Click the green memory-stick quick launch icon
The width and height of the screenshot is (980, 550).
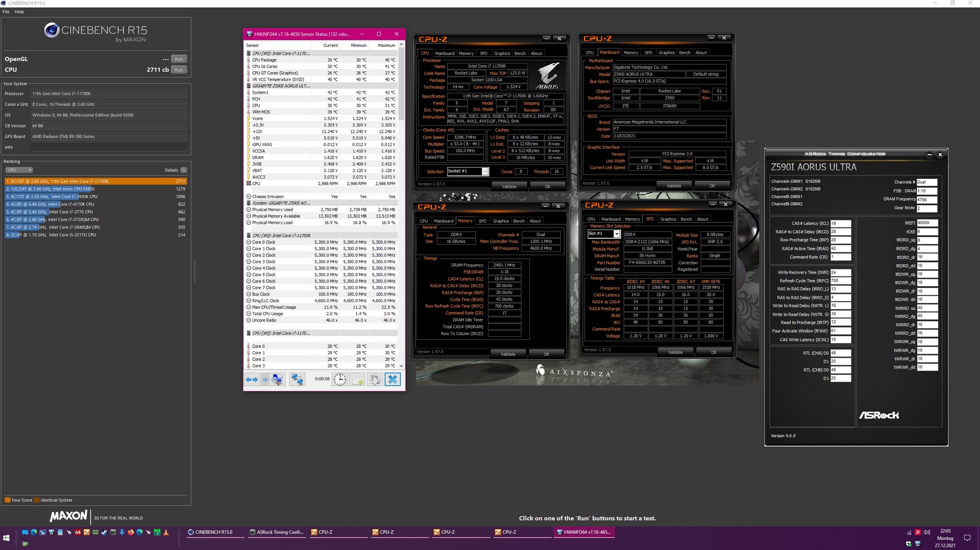(95, 532)
